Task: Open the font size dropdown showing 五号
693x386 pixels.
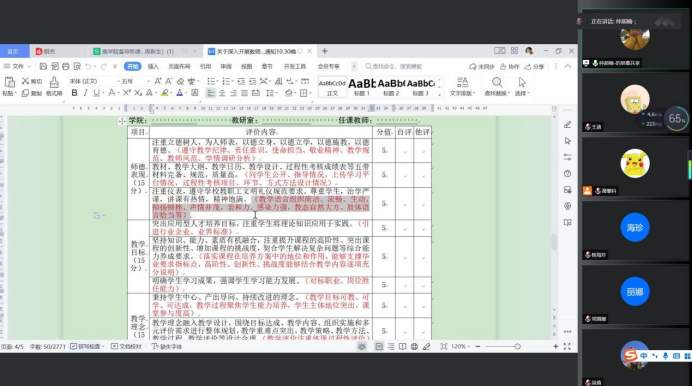Action: (x=135, y=81)
